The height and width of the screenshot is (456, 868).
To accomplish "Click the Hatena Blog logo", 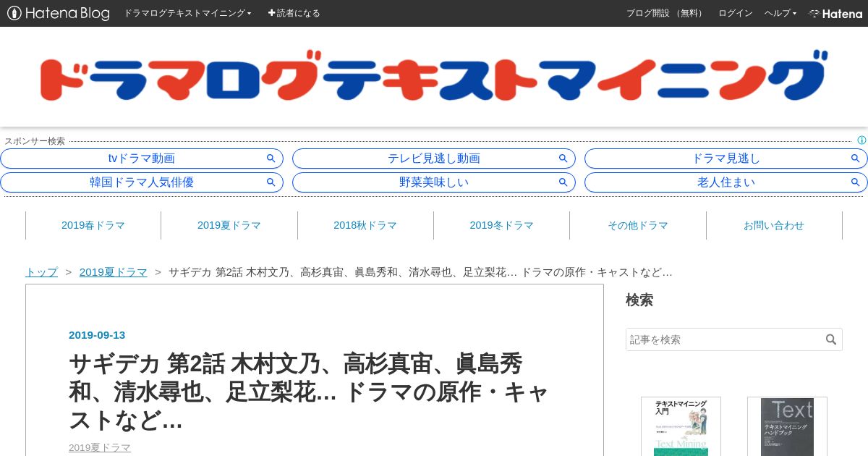I will tap(59, 13).
